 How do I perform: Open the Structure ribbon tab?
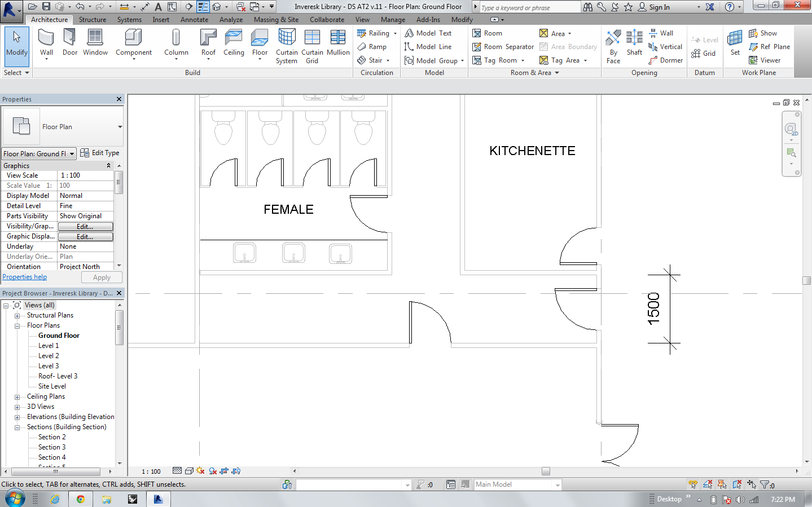(93, 20)
